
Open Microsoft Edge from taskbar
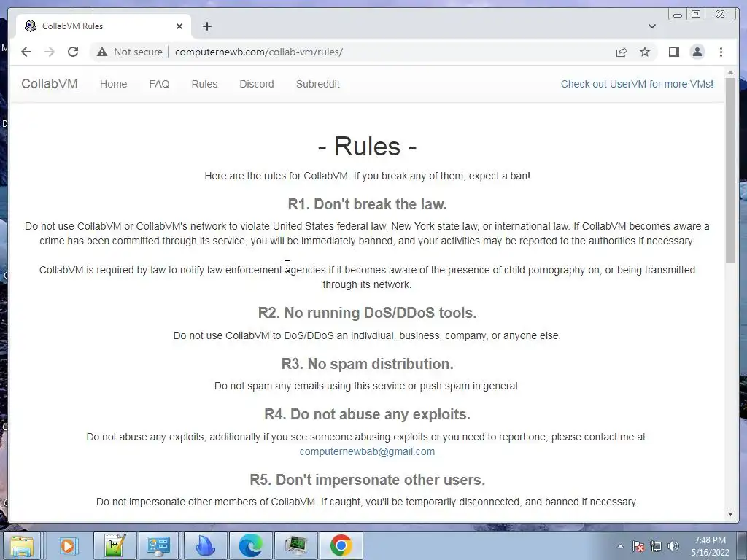pos(251,545)
